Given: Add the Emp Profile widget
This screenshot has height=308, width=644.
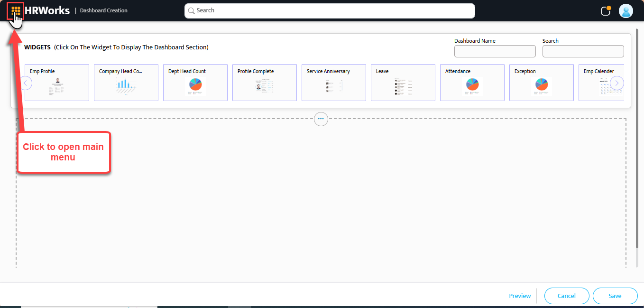Looking at the screenshot, I should (57, 83).
